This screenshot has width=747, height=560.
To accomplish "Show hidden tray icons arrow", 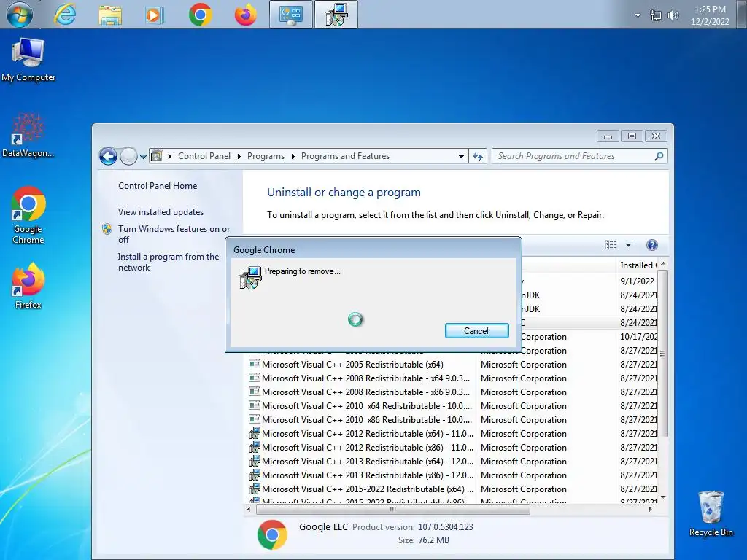I will 638,15.
